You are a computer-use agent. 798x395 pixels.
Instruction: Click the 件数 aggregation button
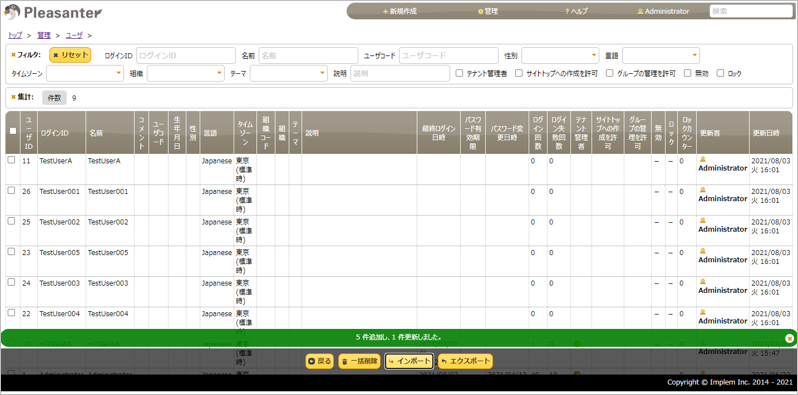click(54, 98)
